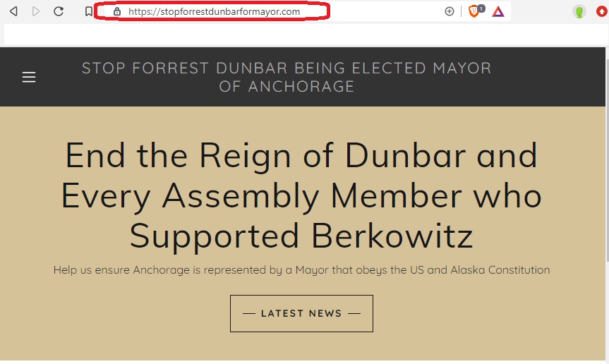Go back with the browser back arrow
The height and width of the screenshot is (364, 609).
(13, 11)
